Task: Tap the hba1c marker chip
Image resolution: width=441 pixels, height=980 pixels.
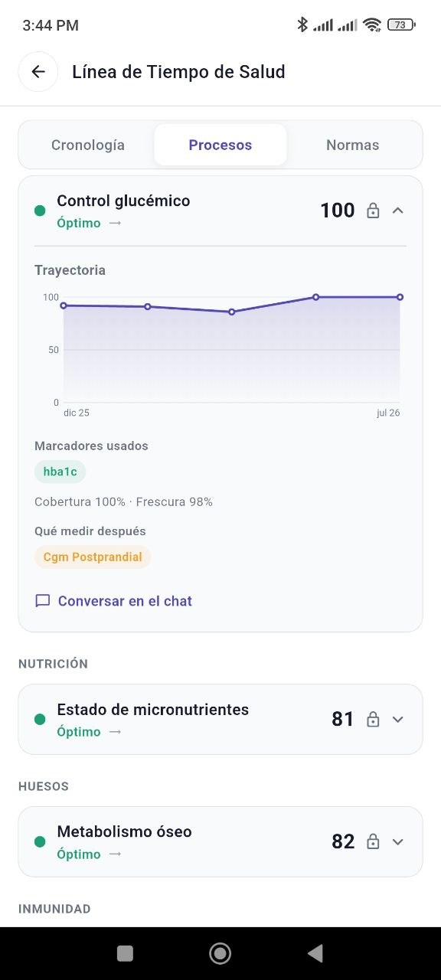Action: coord(60,472)
